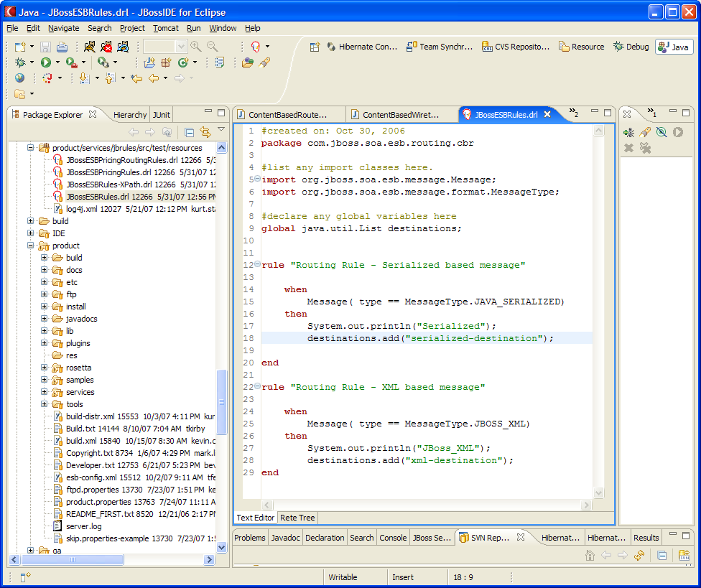Navigate Back with yellow arrow
This screenshot has width=701, height=588.
click(154, 79)
